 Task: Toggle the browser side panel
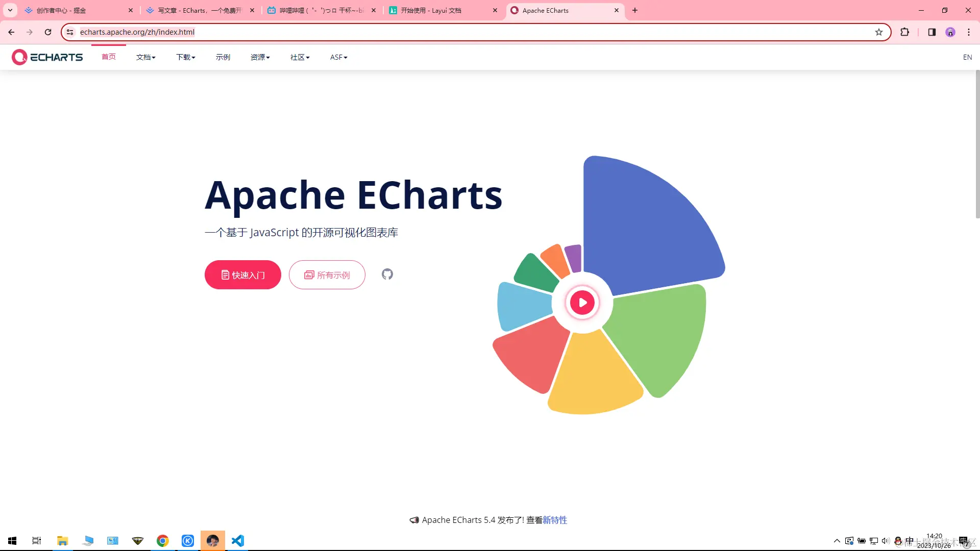coord(932,32)
